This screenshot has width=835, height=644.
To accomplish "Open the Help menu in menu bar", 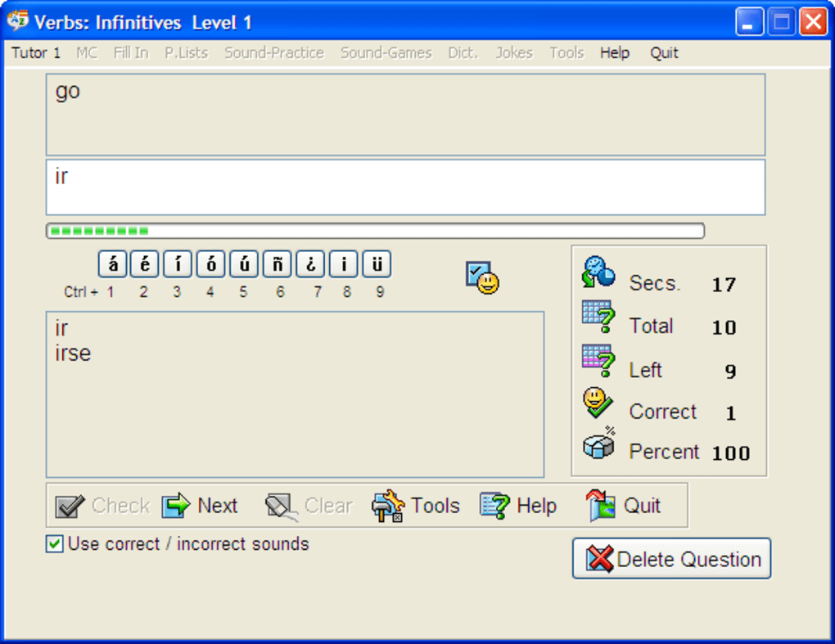I will [x=614, y=53].
